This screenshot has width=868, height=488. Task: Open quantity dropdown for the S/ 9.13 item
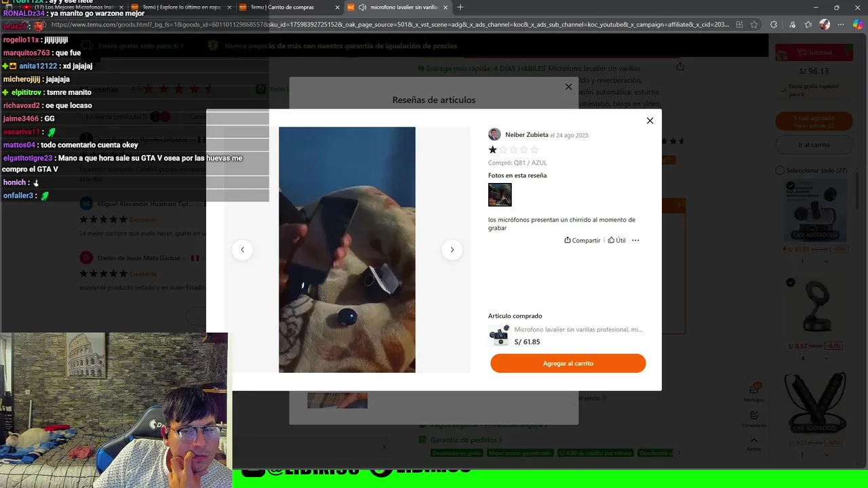point(814,455)
